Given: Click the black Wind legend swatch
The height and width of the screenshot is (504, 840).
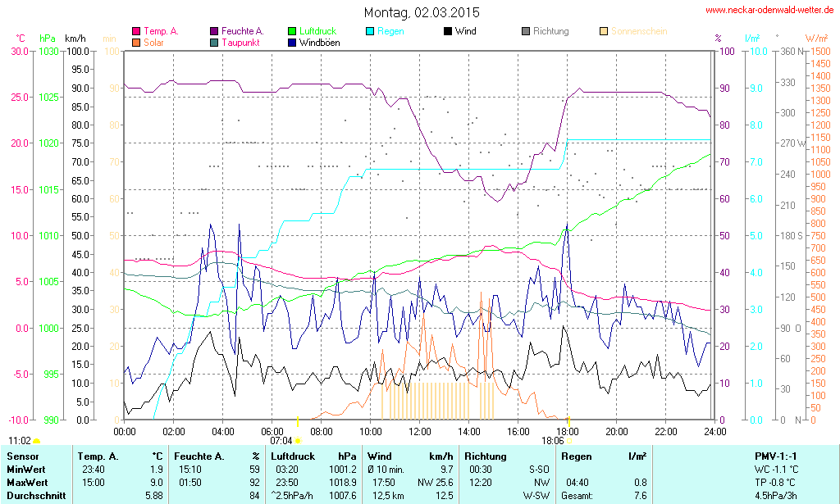Looking at the screenshot, I should pyautogui.click(x=447, y=32).
